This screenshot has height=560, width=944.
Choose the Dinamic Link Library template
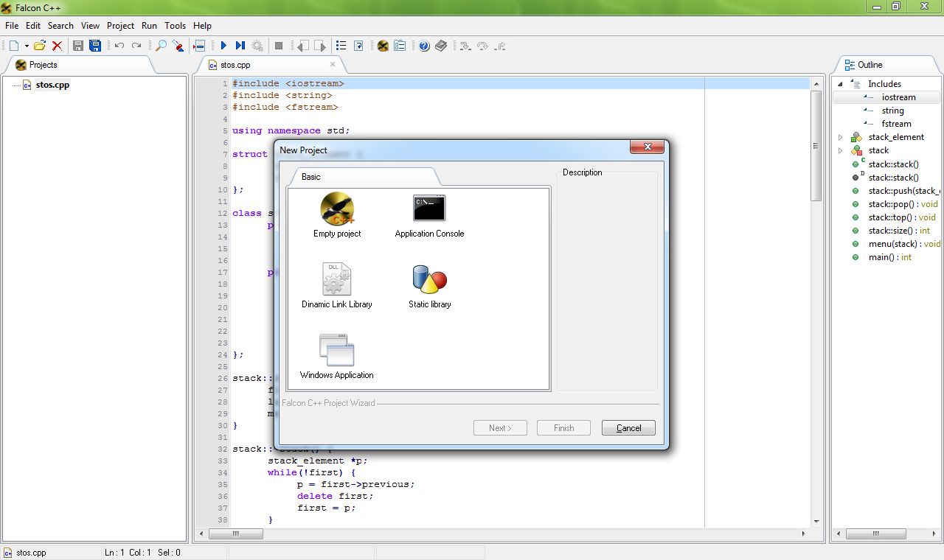tap(337, 286)
